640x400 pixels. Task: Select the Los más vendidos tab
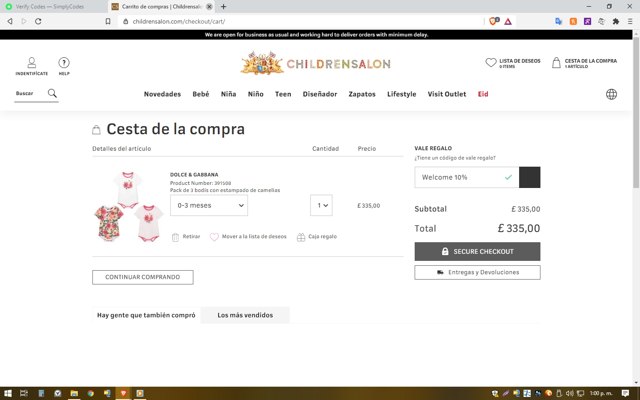[x=245, y=315]
